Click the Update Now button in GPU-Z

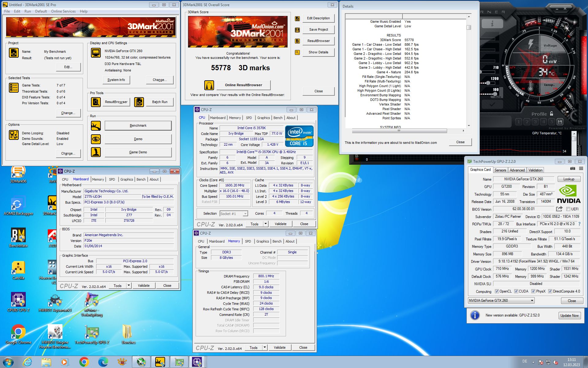pyautogui.click(x=569, y=316)
